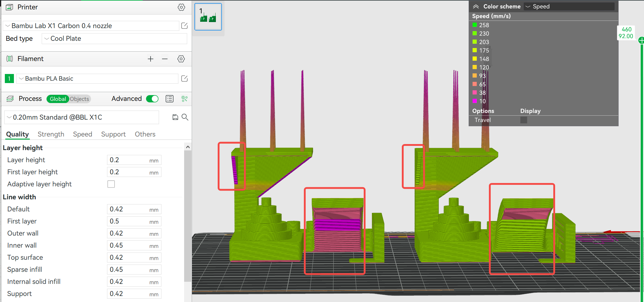This screenshot has height=302, width=644.
Task: Open the Bambu PLA Basic filament dropdown
Action: pos(97,79)
